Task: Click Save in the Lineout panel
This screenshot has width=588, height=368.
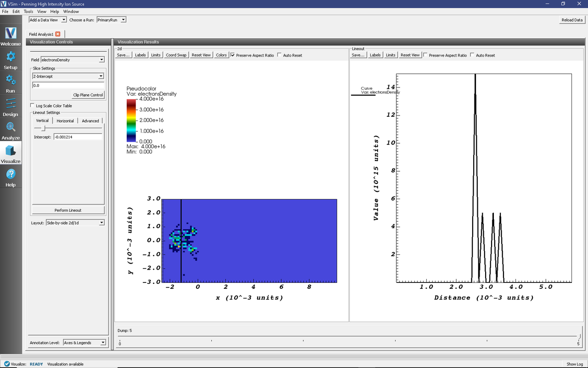Action: [x=358, y=55]
